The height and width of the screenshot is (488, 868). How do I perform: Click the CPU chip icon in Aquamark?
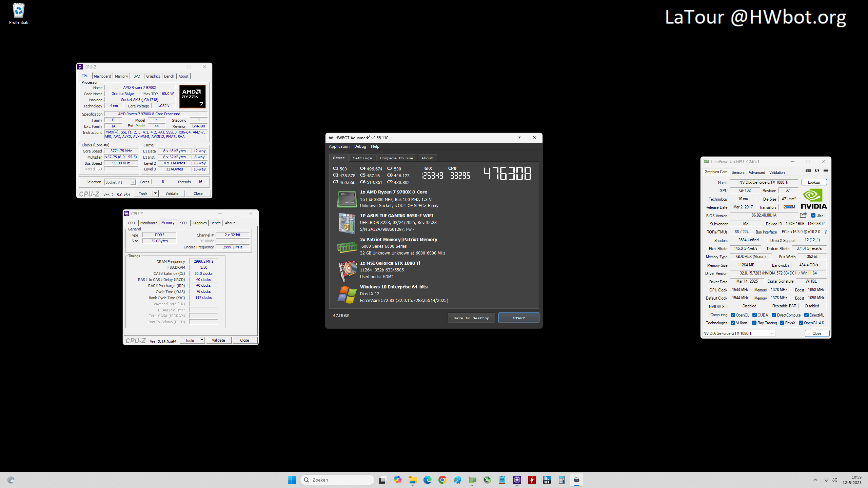pos(347,199)
